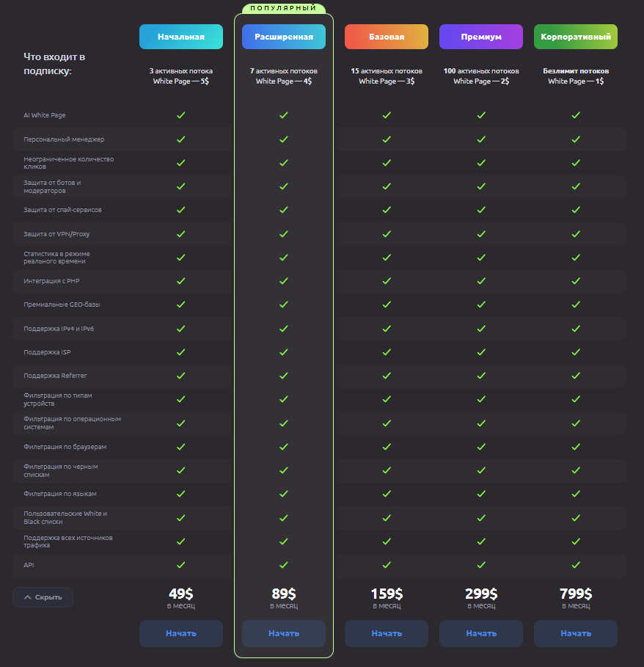The height and width of the screenshot is (667, 644).
Task: Click Начать under the 49$ plan
Action: 181,633
